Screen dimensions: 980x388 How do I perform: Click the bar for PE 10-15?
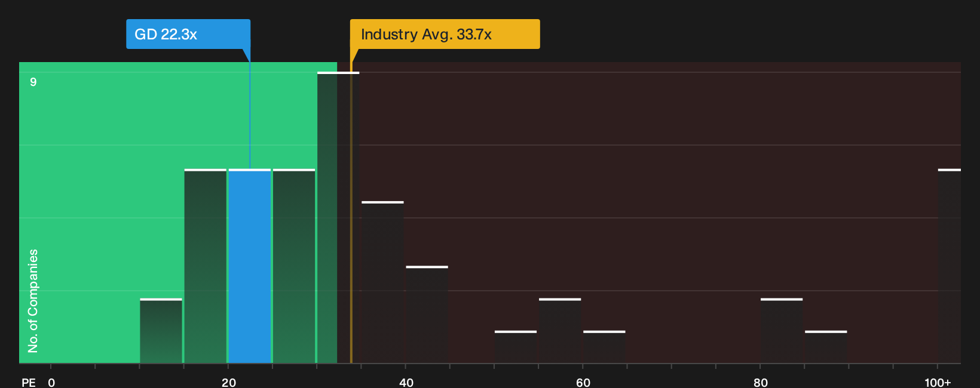click(161, 331)
